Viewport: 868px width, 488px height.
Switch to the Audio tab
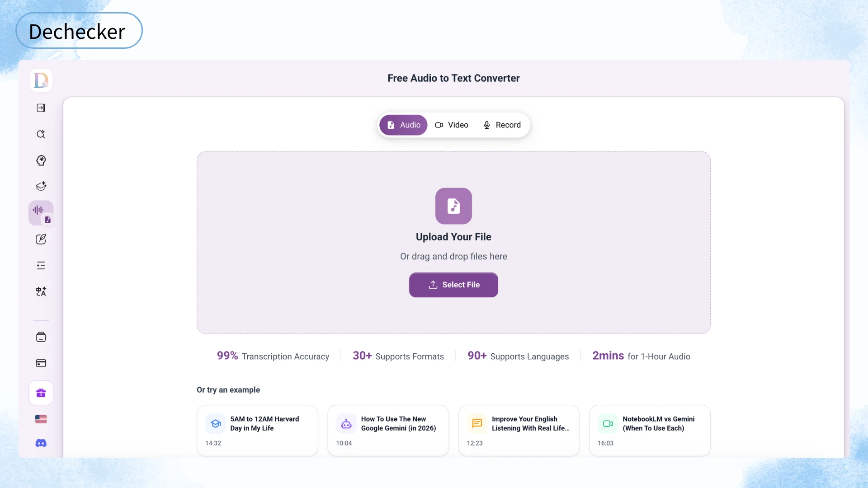(x=403, y=125)
